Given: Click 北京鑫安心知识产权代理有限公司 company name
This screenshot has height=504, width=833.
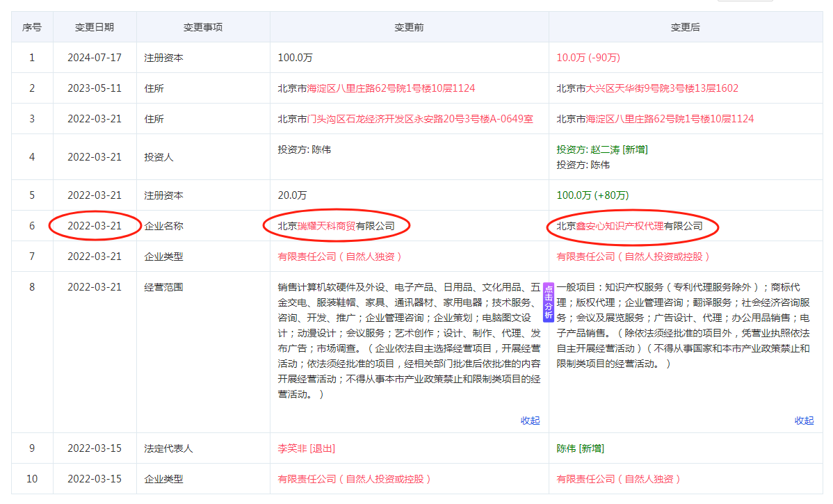Looking at the screenshot, I should tap(629, 226).
